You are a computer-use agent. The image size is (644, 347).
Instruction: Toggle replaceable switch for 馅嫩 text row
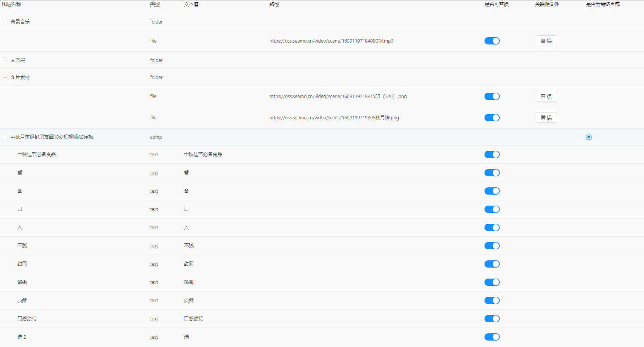coord(492,282)
